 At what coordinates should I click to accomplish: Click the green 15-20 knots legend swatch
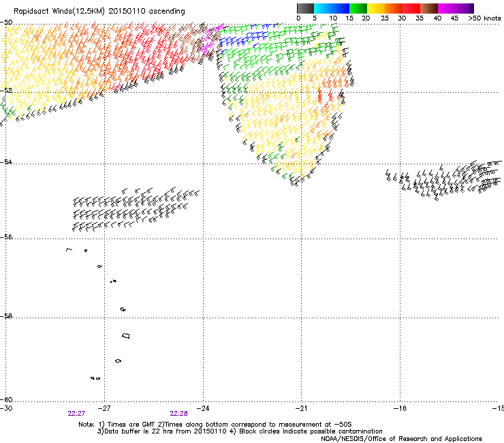[358, 8]
